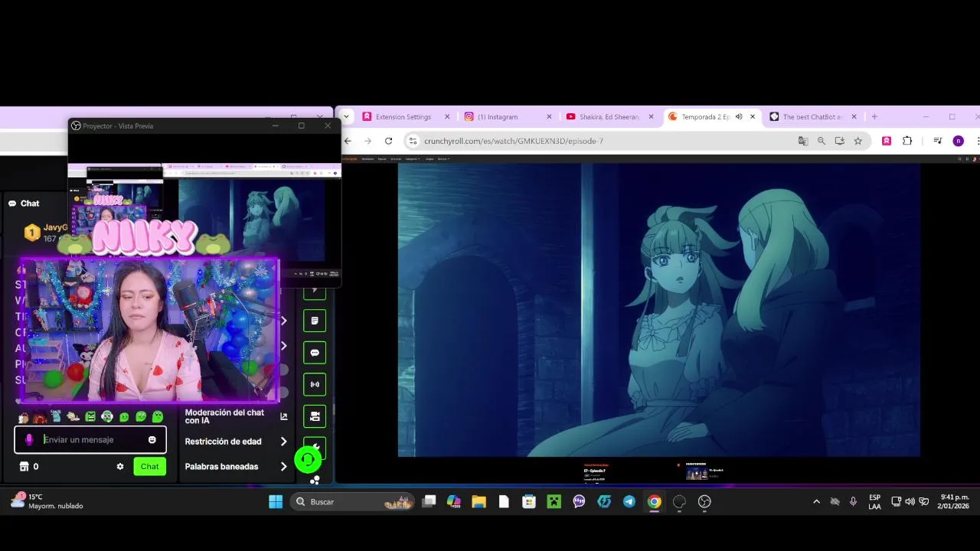Viewport: 980px width, 551px height.
Task: Open Google Chrome from taskbar
Action: click(654, 502)
